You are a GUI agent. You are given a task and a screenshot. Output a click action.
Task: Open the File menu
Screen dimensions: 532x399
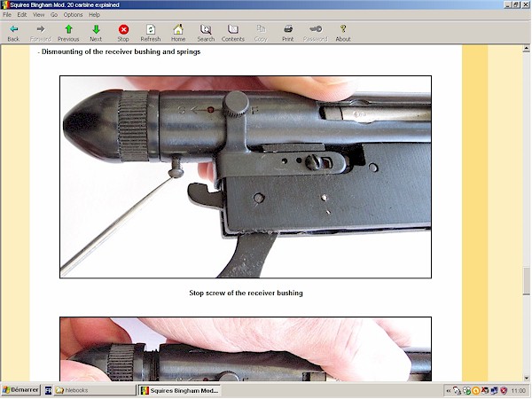click(x=7, y=15)
